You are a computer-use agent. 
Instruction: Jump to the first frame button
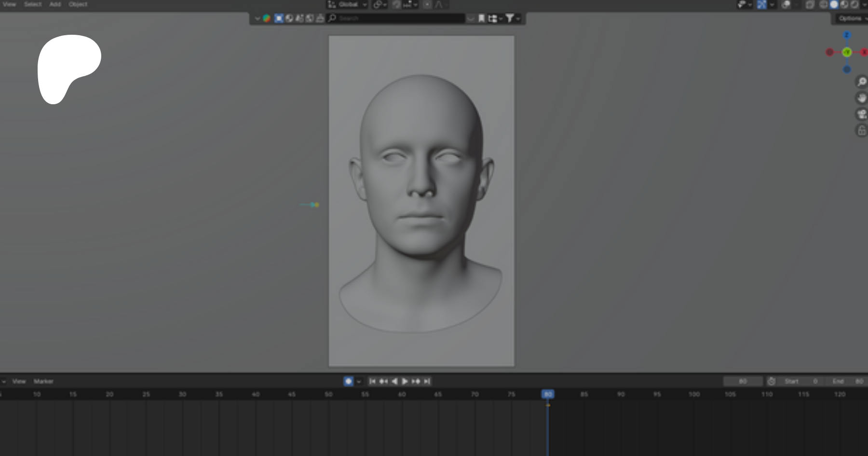[372, 381]
